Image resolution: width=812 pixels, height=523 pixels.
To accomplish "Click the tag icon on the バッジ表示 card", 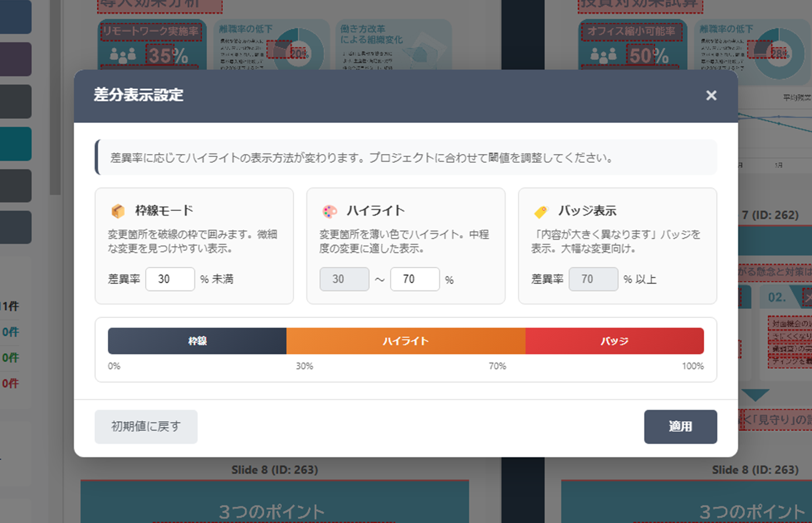I will pyautogui.click(x=540, y=210).
